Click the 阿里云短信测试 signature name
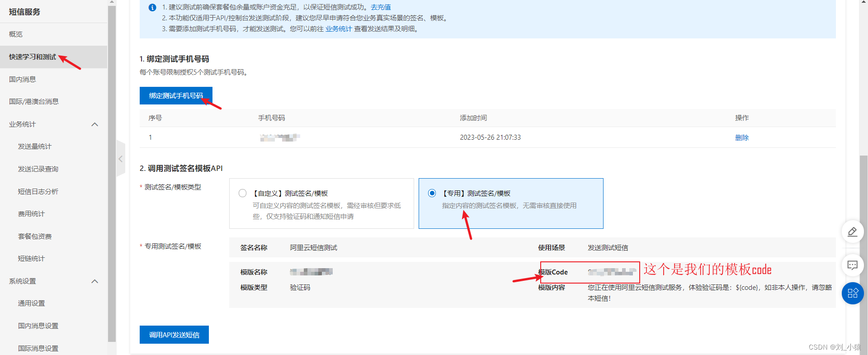868x355 pixels. point(313,248)
